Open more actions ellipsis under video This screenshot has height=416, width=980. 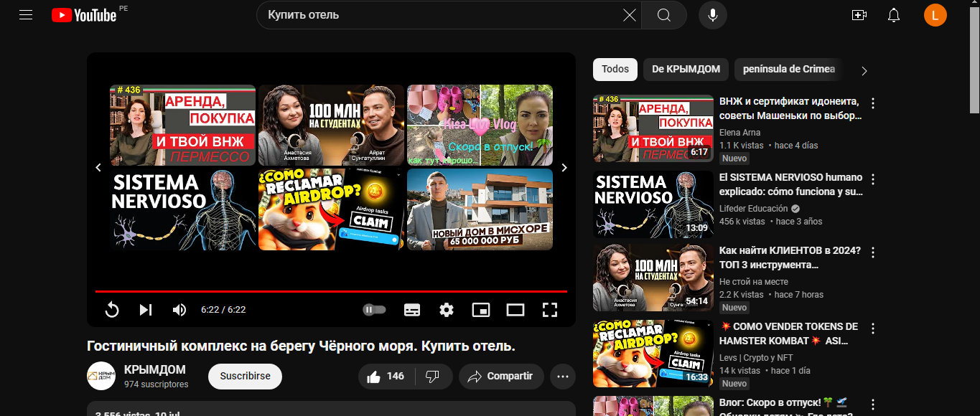pos(563,377)
